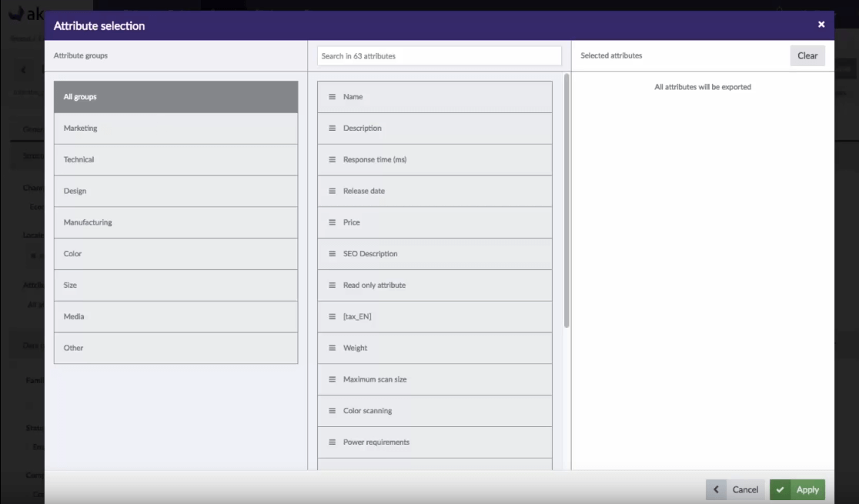Select the Size attribute group
The image size is (859, 504).
click(175, 285)
